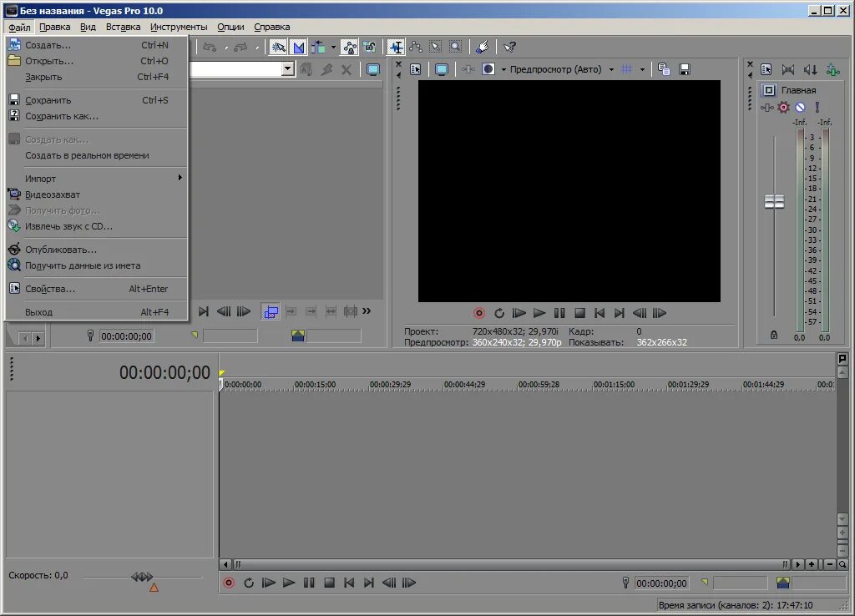Select the Selection Edit tool
The width and height of the screenshot is (855, 616).
(x=436, y=48)
